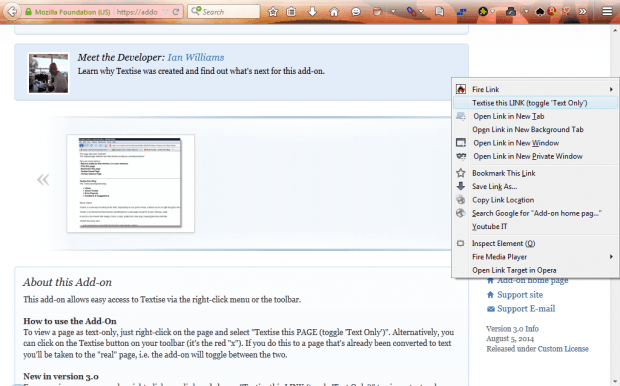The image size is (620, 386).
Task: Click the search engine magnifier icon
Action: coord(195,11)
